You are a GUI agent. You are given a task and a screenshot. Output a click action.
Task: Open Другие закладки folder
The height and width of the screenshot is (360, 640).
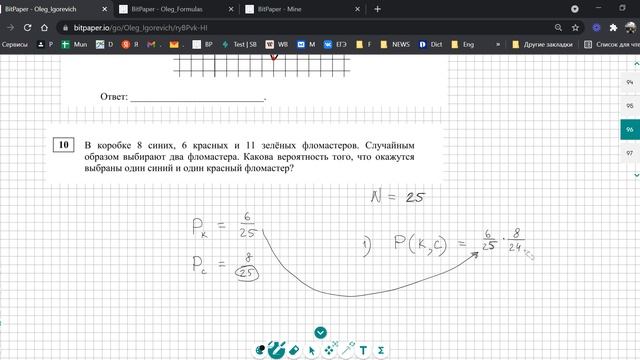pyautogui.click(x=542, y=44)
